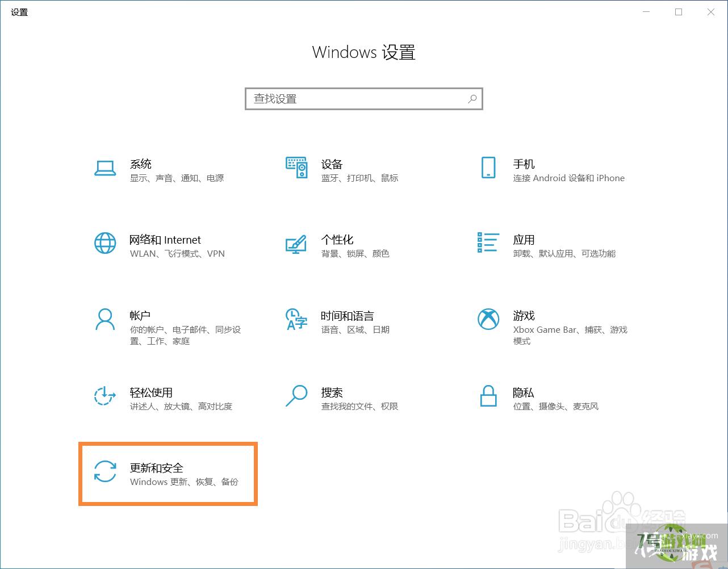Open the 游戏 settings title
Screen dimensions: 728x569
pyautogui.click(x=524, y=316)
